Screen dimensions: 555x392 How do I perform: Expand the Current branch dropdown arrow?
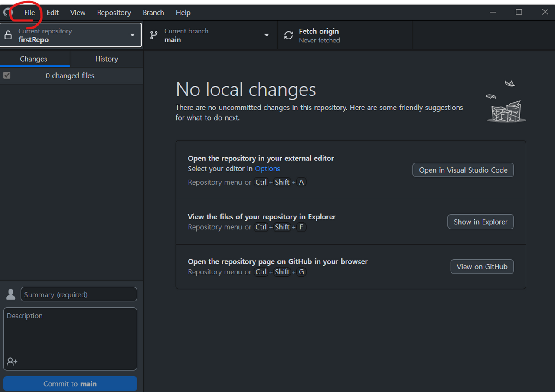(x=266, y=35)
